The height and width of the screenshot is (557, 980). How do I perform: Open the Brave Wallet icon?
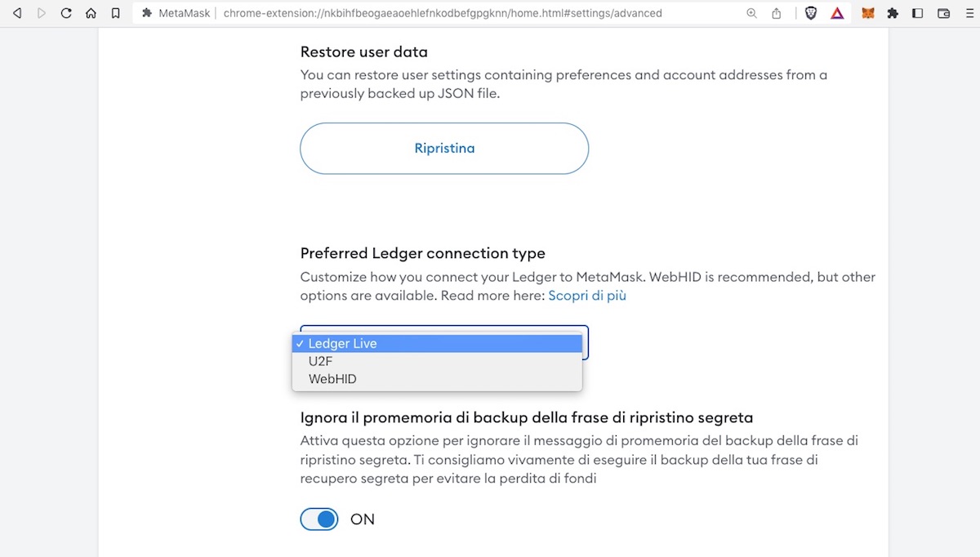[943, 13]
